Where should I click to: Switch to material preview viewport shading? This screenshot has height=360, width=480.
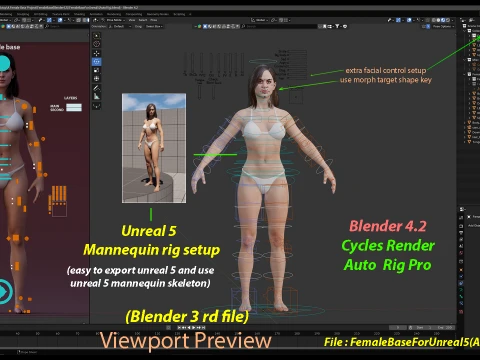(443, 20)
